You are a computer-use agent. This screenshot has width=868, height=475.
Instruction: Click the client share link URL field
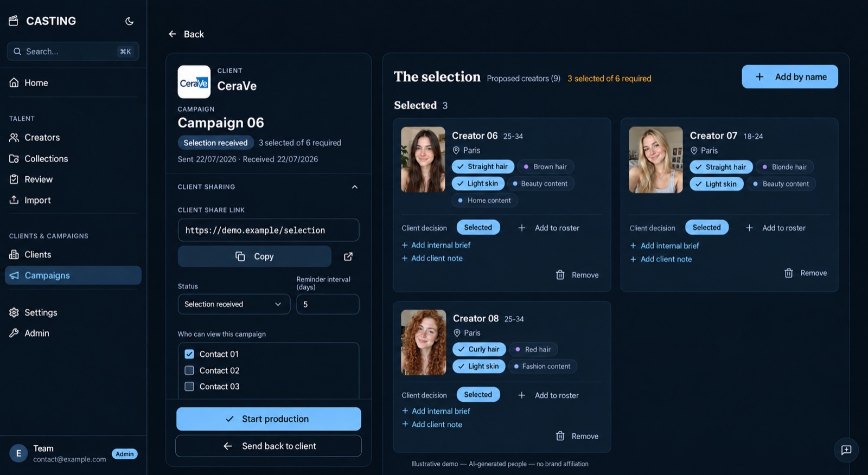point(269,230)
